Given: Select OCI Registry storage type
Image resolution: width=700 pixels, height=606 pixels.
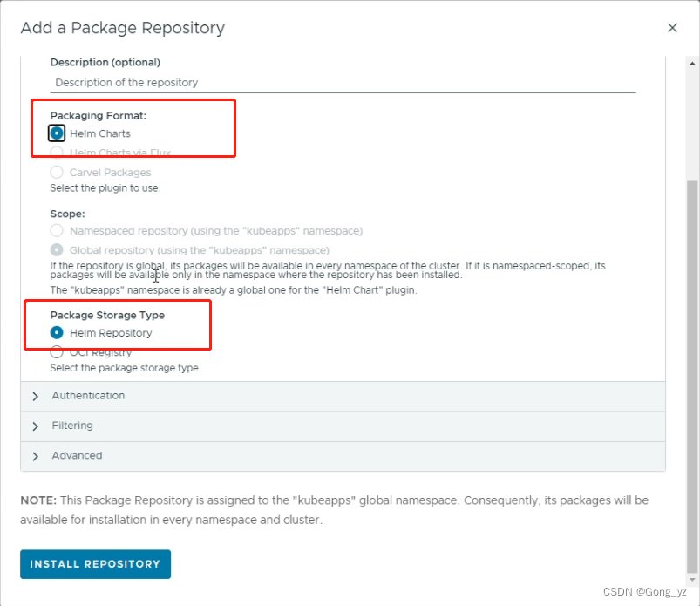Looking at the screenshot, I should point(58,352).
